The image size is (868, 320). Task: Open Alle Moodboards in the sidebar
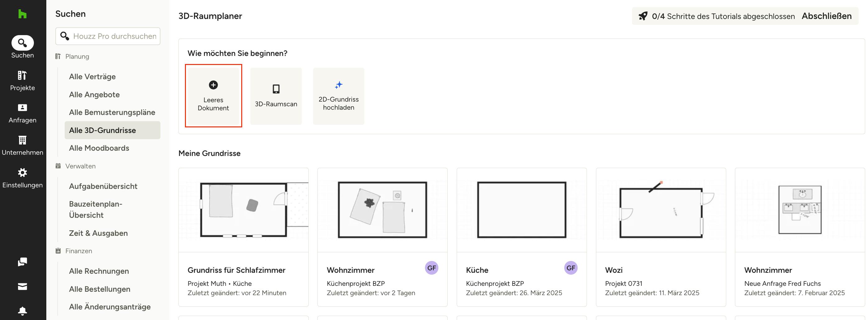coord(99,148)
